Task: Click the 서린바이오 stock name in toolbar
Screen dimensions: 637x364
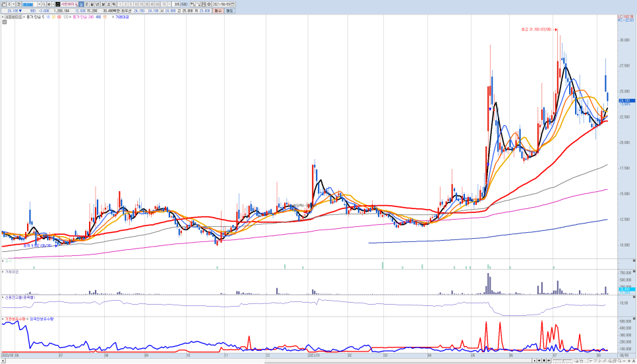Action: click(69, 4)
